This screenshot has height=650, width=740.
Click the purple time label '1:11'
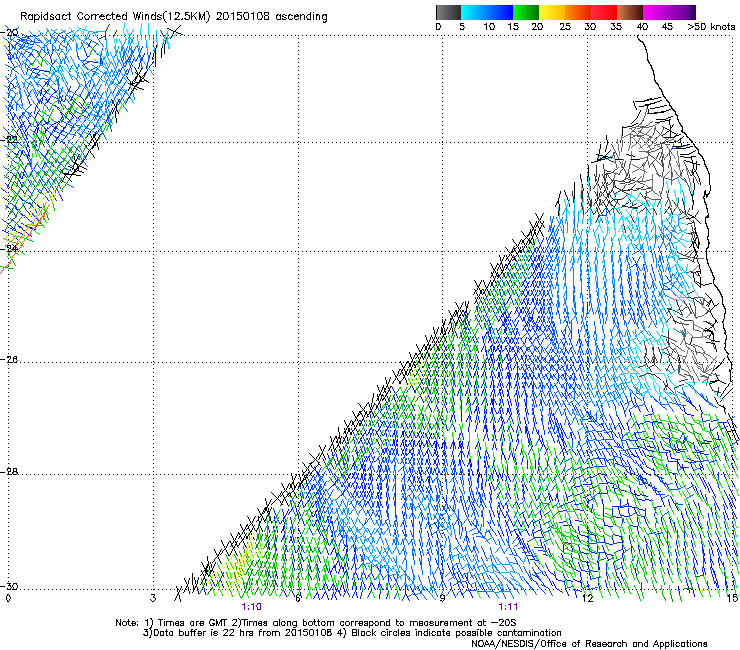click(508, 607)
